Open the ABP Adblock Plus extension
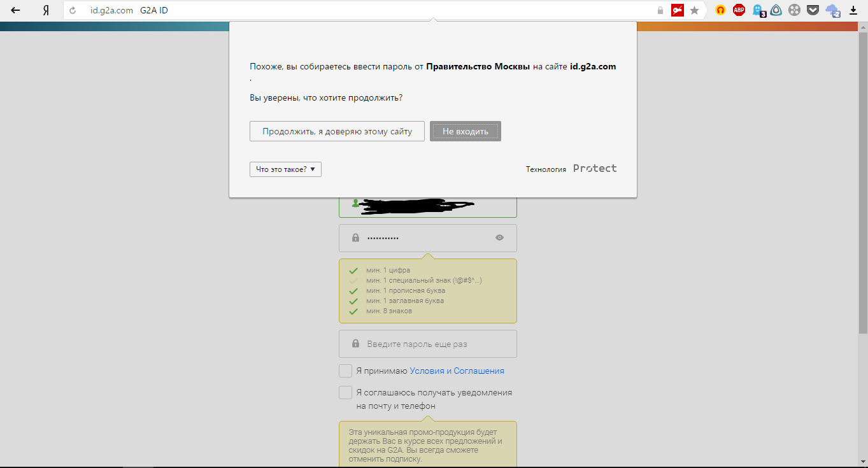Image resolution: width=868 pixels, height=468 pixels. (x=739, y=10)
